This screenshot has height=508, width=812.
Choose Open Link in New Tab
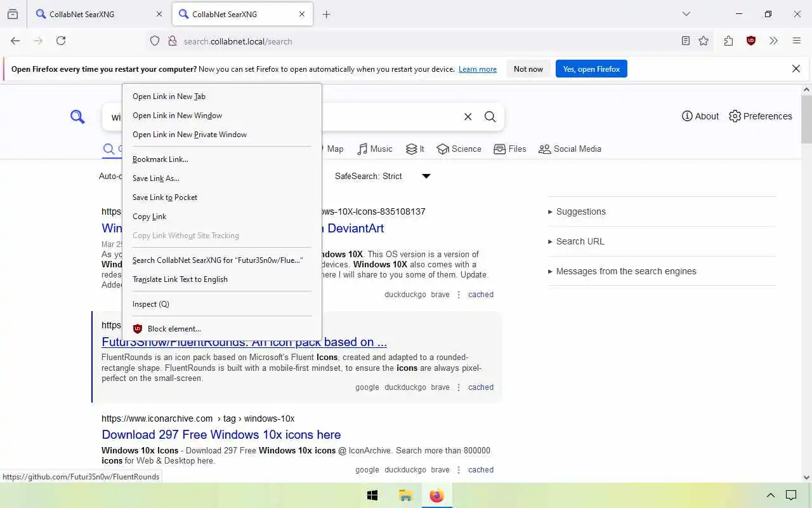pyautogui.click(x=222, y=97)
